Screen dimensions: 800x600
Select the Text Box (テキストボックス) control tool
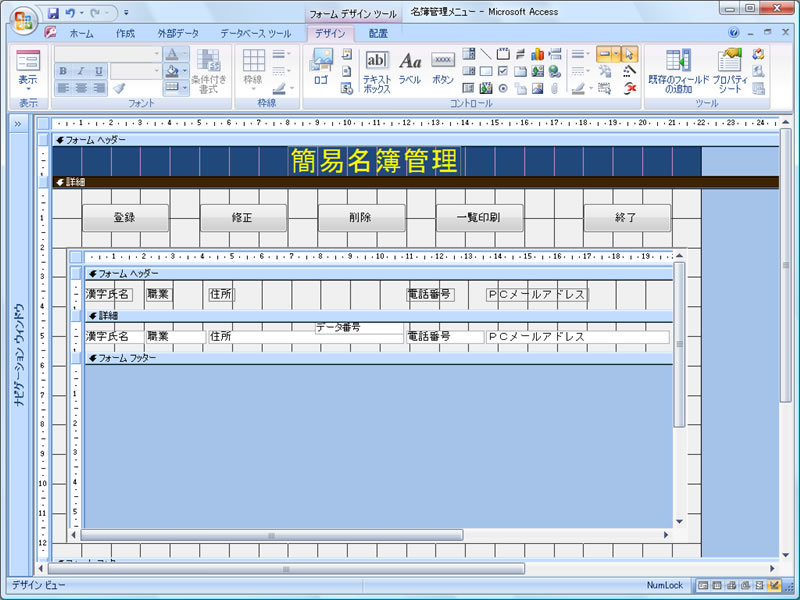pyautogui.click(x=376, y=70)
